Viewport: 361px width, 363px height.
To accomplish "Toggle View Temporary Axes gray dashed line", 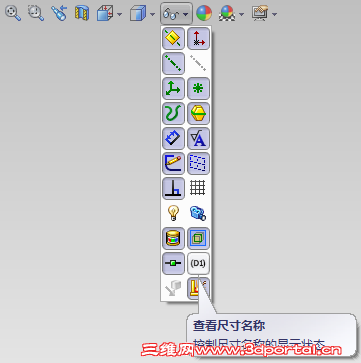I will pos(199,63).
